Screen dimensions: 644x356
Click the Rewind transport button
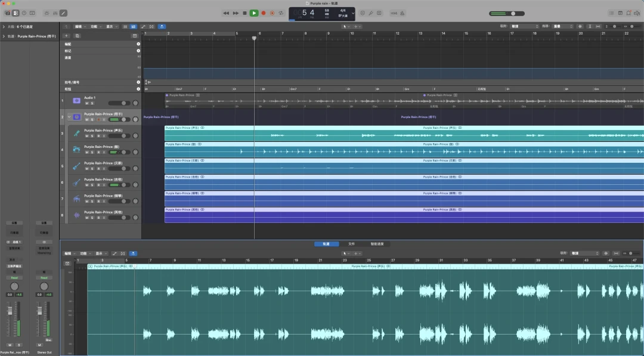(226, 13)
